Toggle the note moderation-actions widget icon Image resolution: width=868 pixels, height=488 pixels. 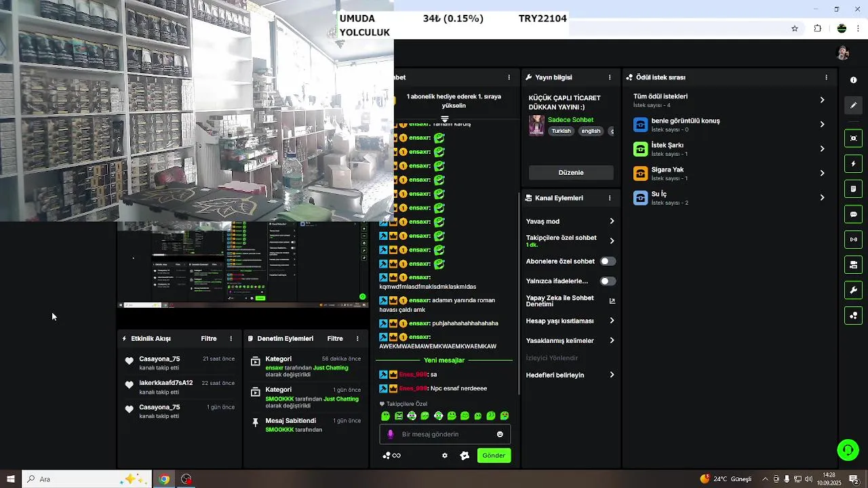point(853,188)
